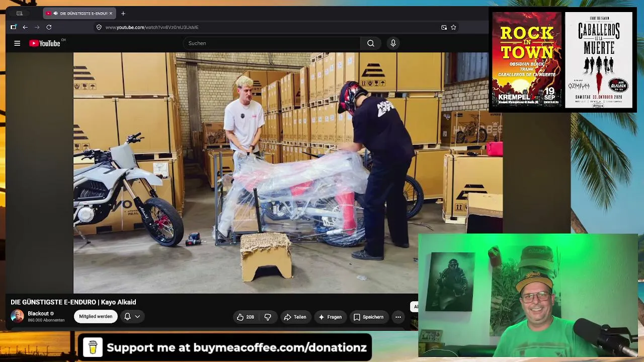Open a new browser tab
Image resolution: width=644 pixels, height=362 pixels.
pos(123,14)
